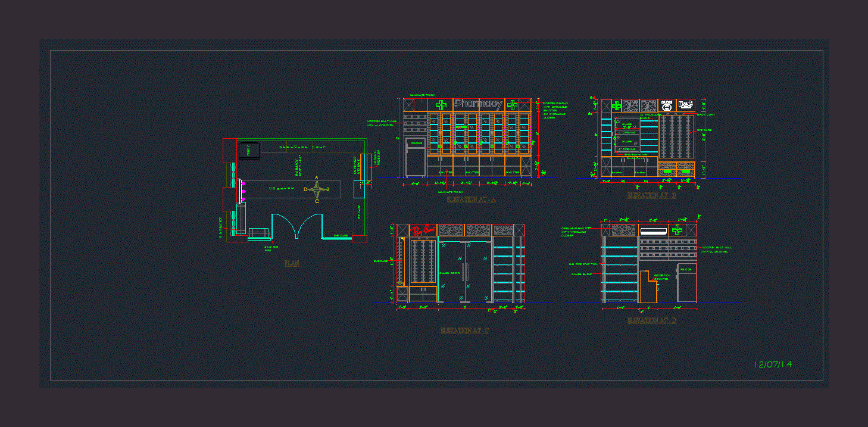Click the "ELEVATION AT - A" title

pos(471,200)
